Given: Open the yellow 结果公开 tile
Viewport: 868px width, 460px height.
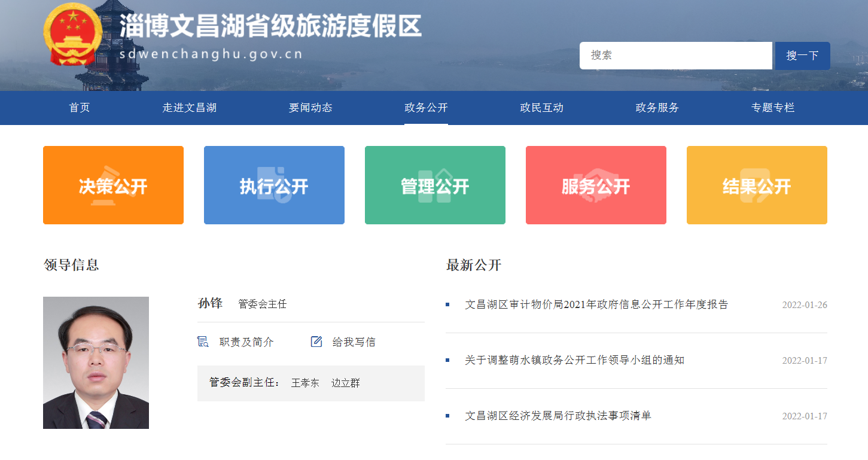Looking at the screenshot, I should pyautogui.click(x=757, y=185).
